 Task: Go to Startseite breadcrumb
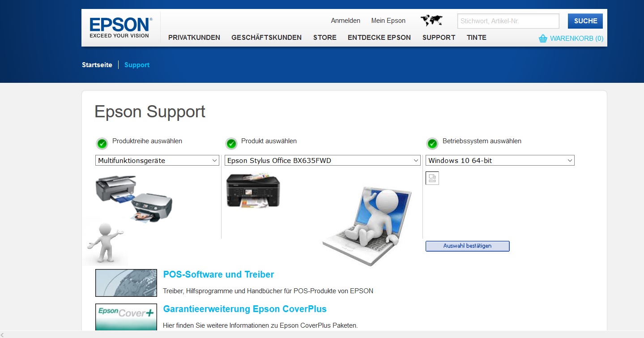coord(97,65)
